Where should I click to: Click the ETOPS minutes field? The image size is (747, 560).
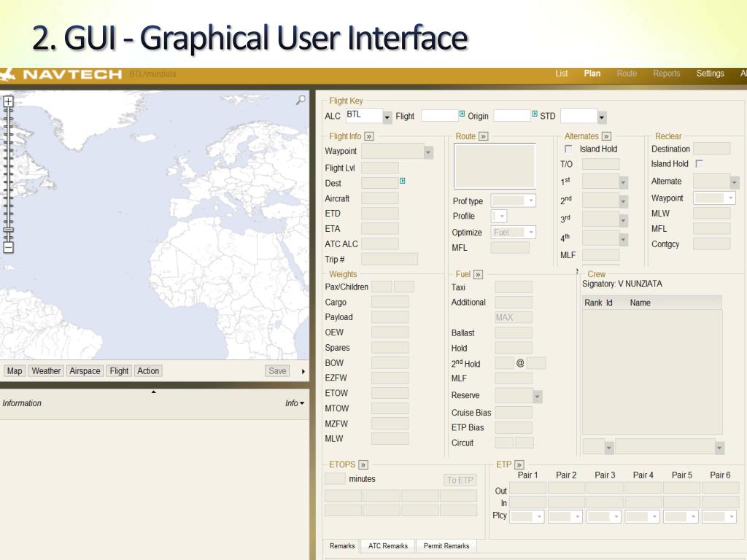coord(335,478)
